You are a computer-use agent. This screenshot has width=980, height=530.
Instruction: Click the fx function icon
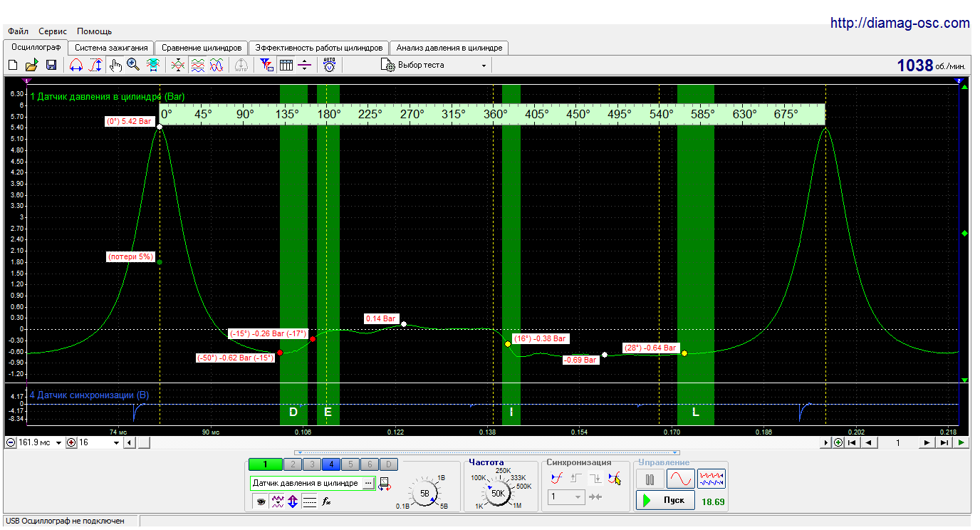click(326, 502)
